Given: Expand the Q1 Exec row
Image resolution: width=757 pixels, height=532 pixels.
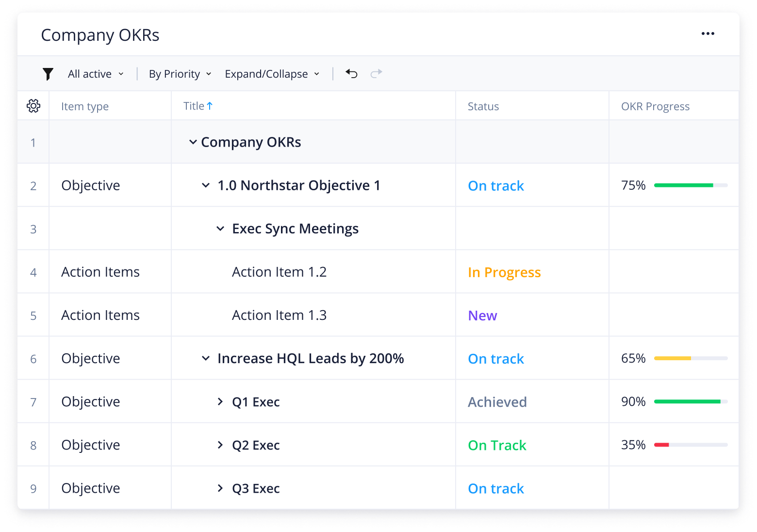Looking at the screenshot, I should [x=220, y=401].
